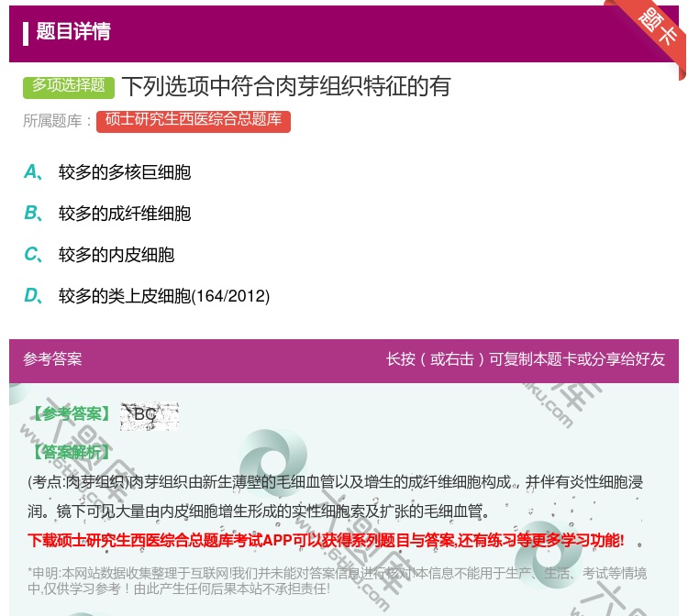Screen dimensions: 688x616
Task: Click the 【答案解析】 label
Action: [72, 452]
